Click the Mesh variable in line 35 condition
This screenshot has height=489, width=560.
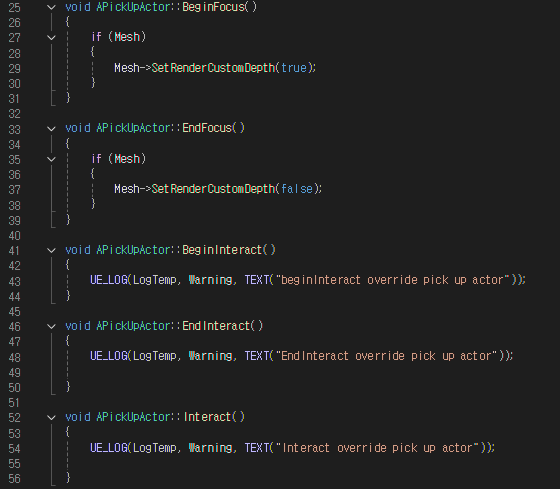[x=127, y=159]
